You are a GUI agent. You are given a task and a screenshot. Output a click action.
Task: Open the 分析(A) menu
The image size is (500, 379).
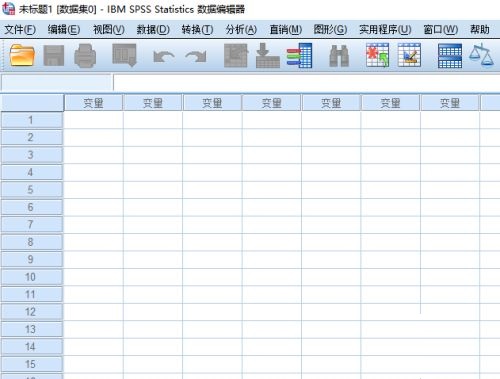(241, 30)
